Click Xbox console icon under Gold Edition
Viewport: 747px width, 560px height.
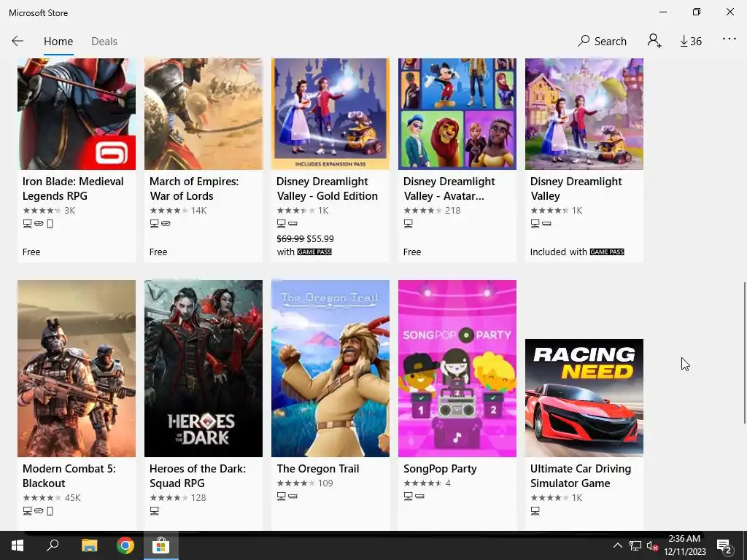coord(293,223)
